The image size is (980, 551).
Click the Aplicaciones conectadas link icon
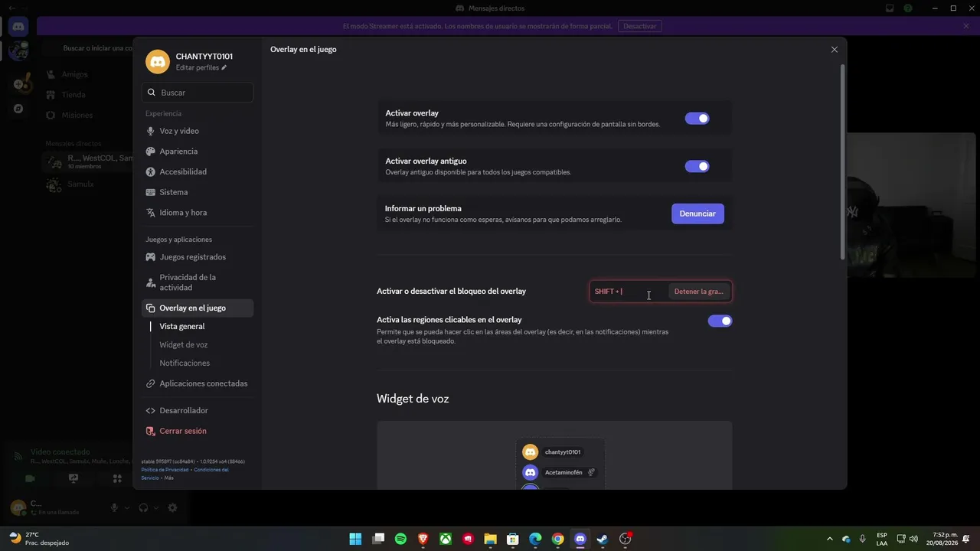pos(151,383)
